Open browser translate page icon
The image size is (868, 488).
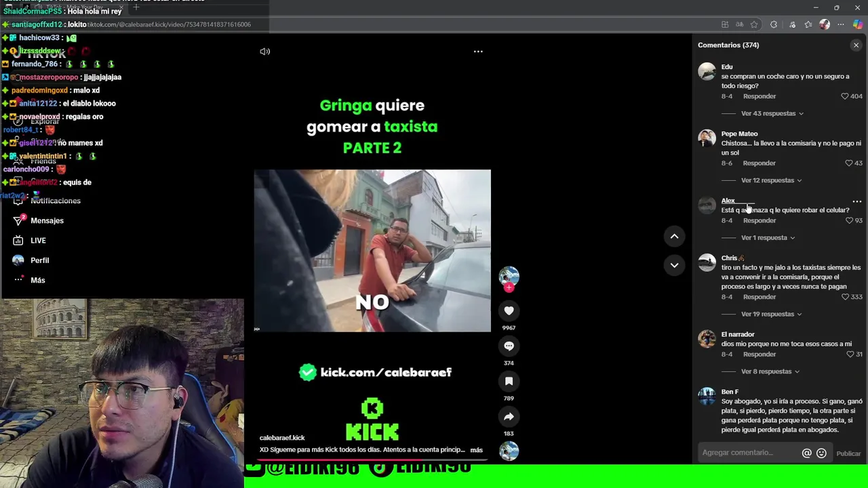740,24
